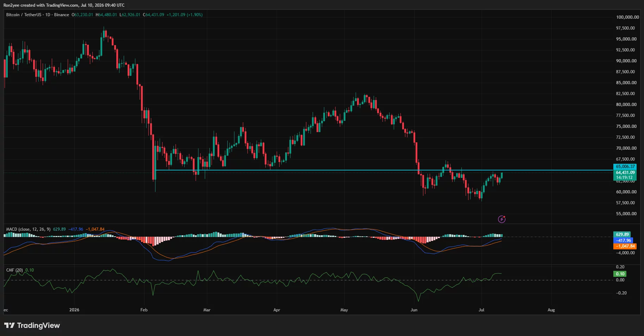Click the -4,000.00 MACD axis label

(625, 253)
